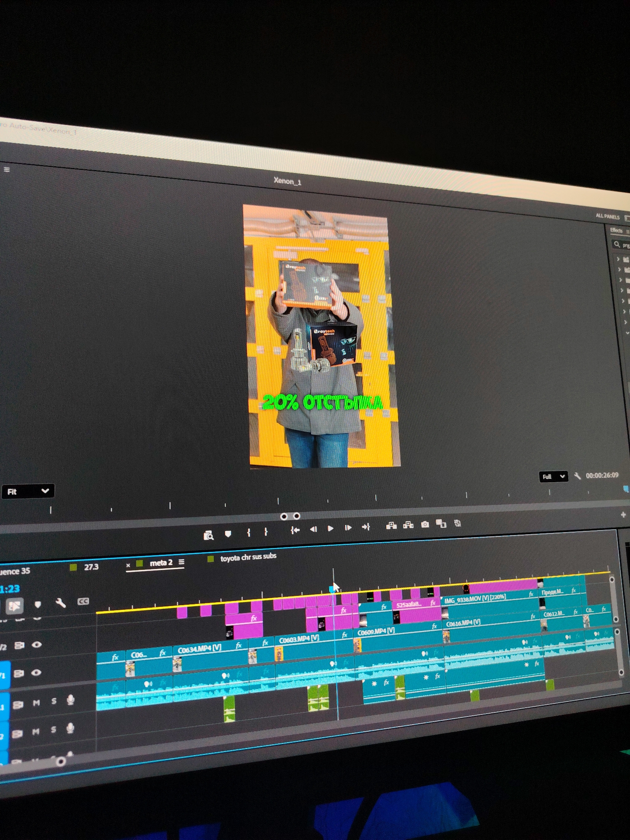
Task: Solo the A1 audio track
Action: (54, 701)
